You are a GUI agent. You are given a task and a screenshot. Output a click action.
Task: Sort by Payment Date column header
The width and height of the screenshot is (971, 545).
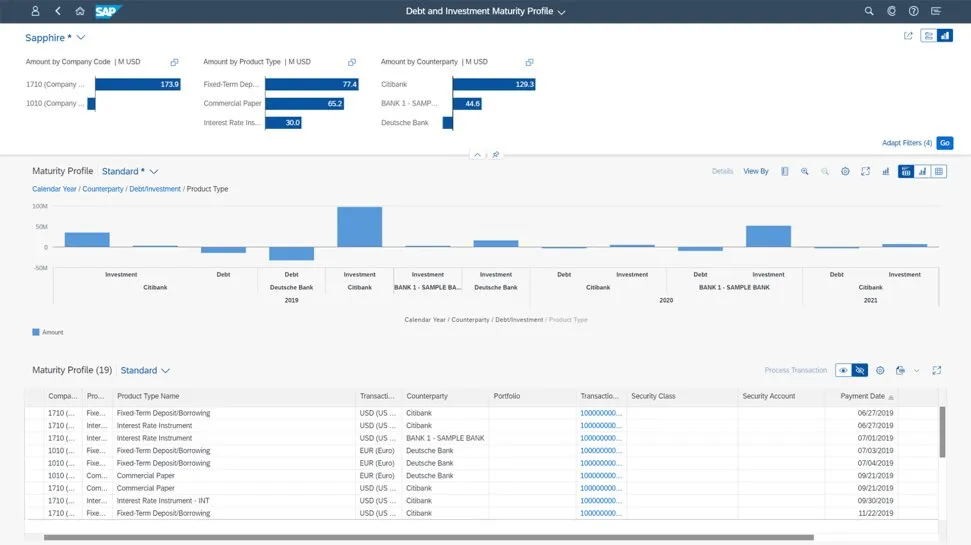[860, 396]
